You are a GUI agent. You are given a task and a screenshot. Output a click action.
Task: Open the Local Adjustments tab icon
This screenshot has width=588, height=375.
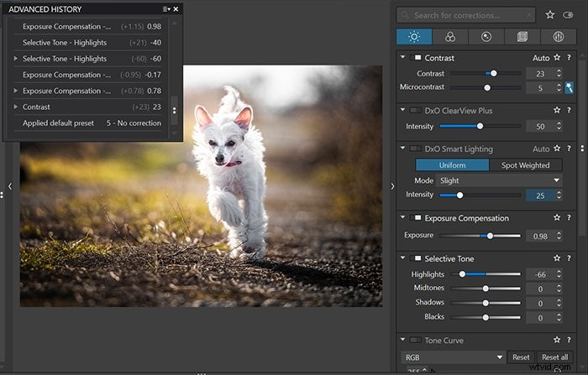coord(558,37)
